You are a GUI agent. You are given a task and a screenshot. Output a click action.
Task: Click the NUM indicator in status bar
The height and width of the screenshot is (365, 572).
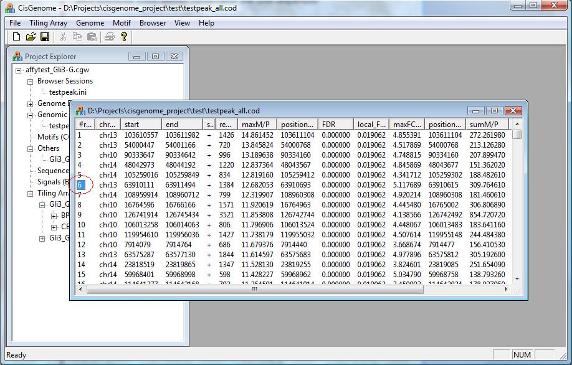tap(522, 354)
